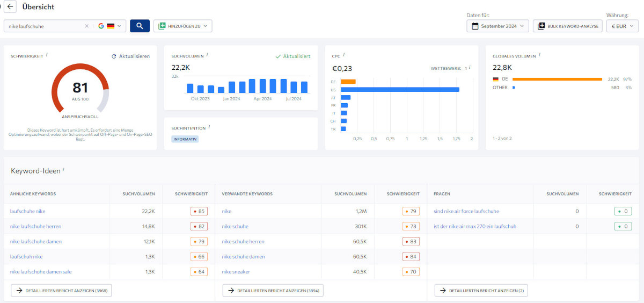Open related keyword 'nike'
Image resolution: width=644 pixels, height=303 pixels.
point(226,211)
